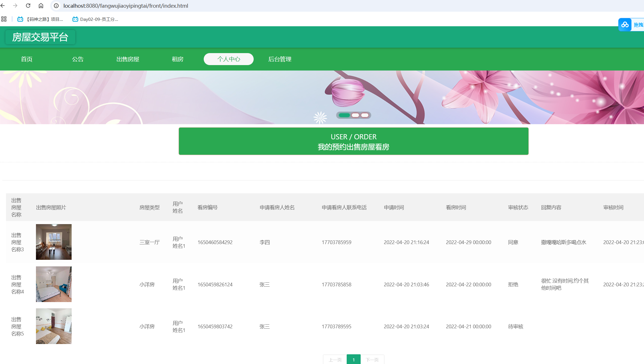
Task: Select the third carousel indicator dot
Action: click(x=365, y=115)
